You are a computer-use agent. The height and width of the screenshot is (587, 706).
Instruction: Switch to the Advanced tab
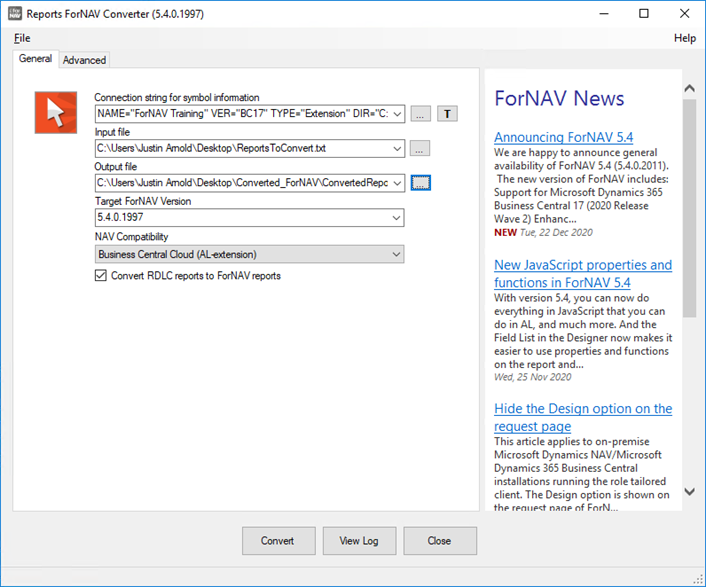pyautogui.click(x=84, y=60)
